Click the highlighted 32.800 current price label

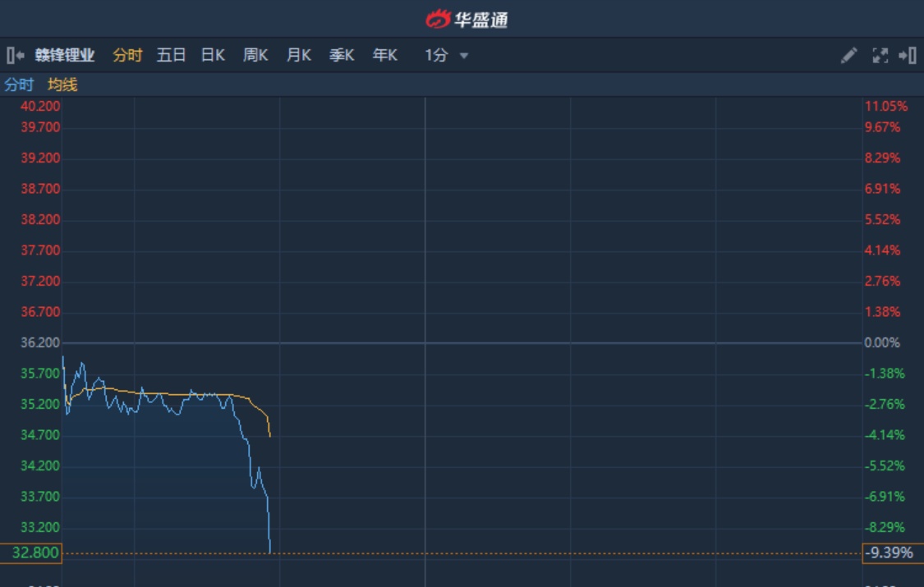[31, 553]
